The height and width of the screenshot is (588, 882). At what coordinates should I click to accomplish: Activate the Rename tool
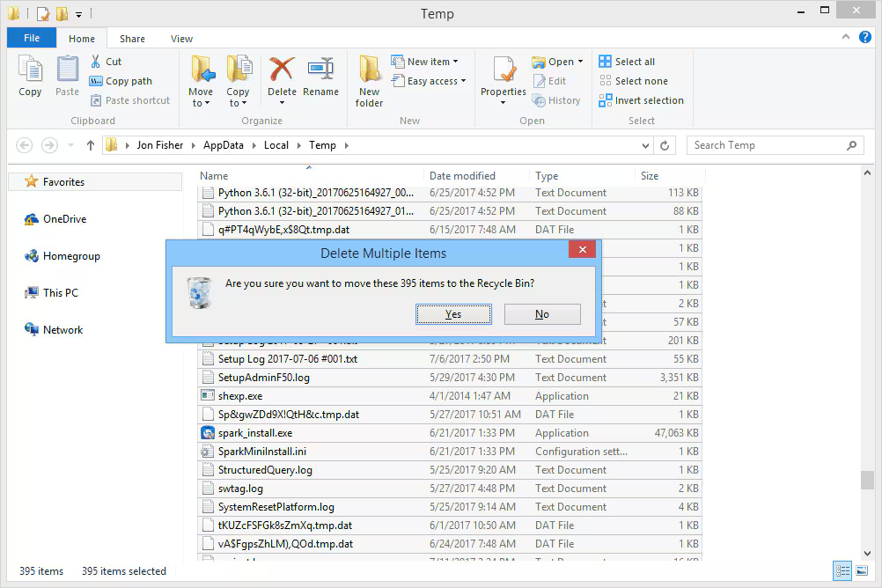321,77
